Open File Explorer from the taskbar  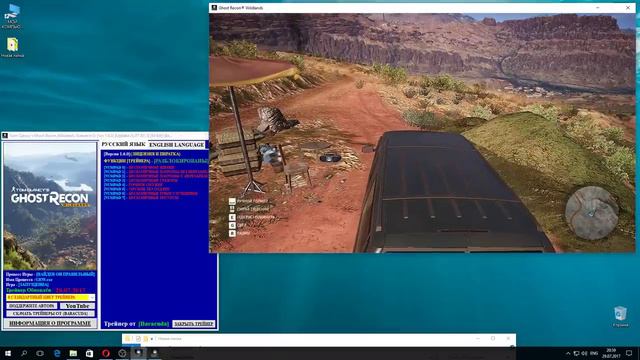[73, 353]
